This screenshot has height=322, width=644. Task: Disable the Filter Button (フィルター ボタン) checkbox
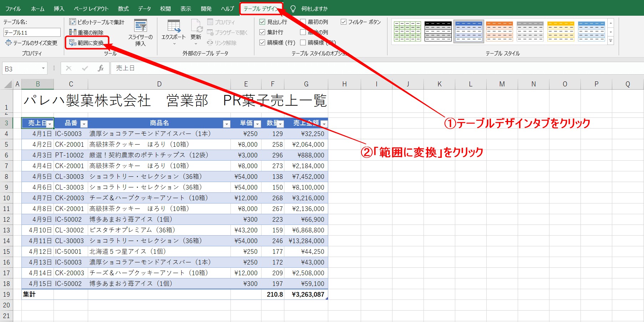click(344, 22)
